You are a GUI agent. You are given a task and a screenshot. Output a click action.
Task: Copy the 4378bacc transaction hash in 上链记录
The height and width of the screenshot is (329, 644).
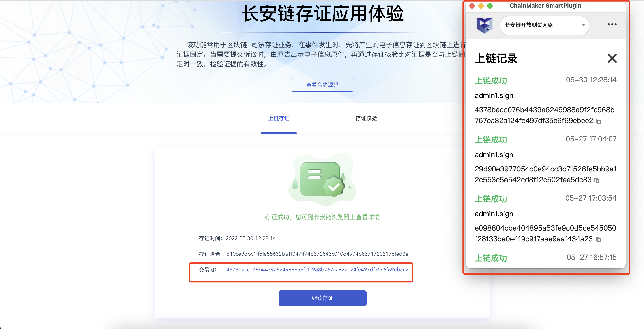599,121
